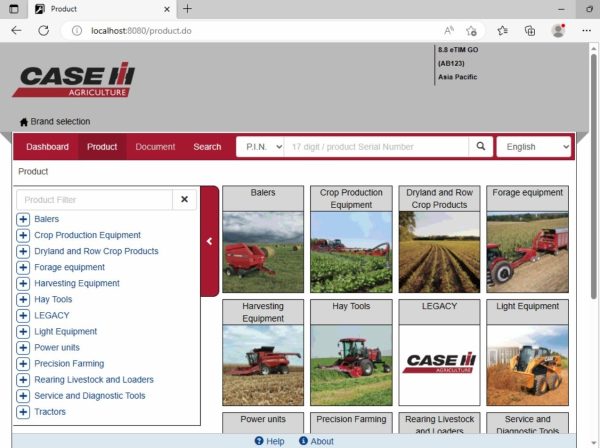
Task: Switch to the Dashboard tab
Action: point(47,147)
